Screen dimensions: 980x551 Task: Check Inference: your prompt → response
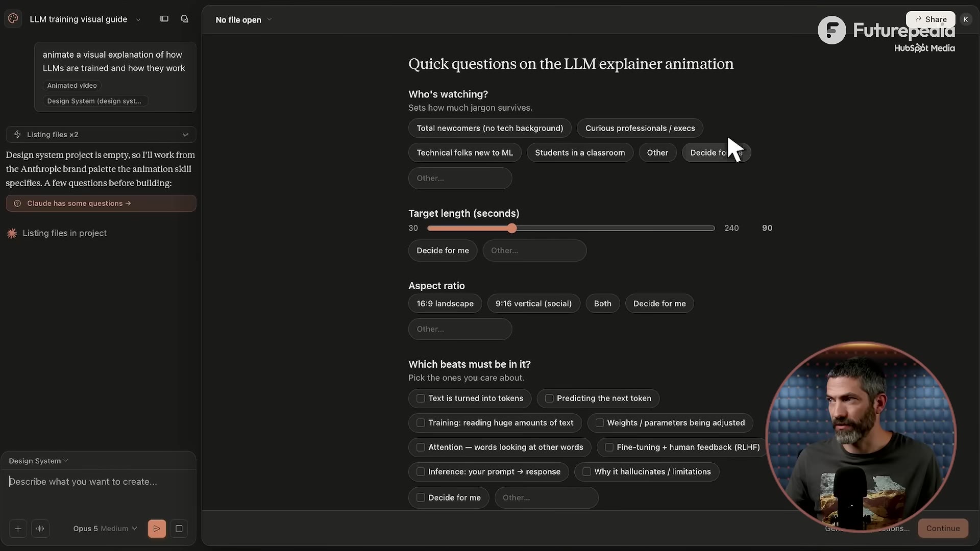421,472
